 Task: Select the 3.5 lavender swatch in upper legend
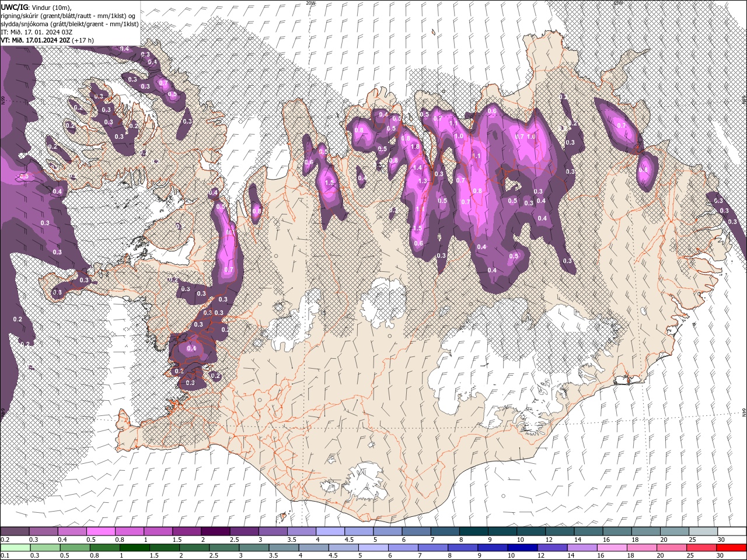301,531
